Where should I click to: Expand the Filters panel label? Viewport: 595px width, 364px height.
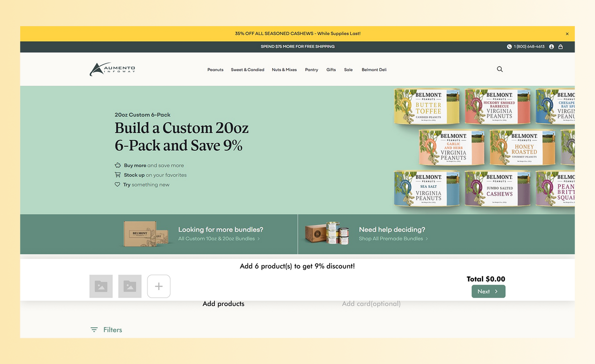113,330
